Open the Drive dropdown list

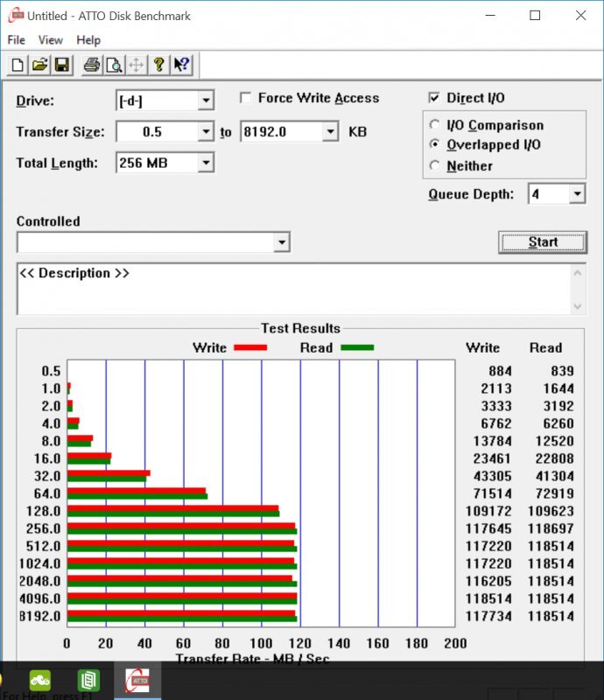click(206, 101)
